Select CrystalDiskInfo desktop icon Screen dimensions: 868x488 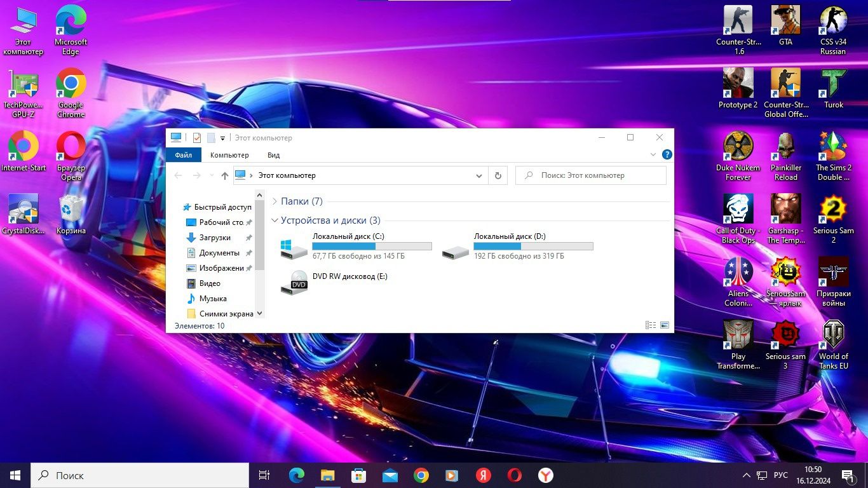[x=23, y=214]
